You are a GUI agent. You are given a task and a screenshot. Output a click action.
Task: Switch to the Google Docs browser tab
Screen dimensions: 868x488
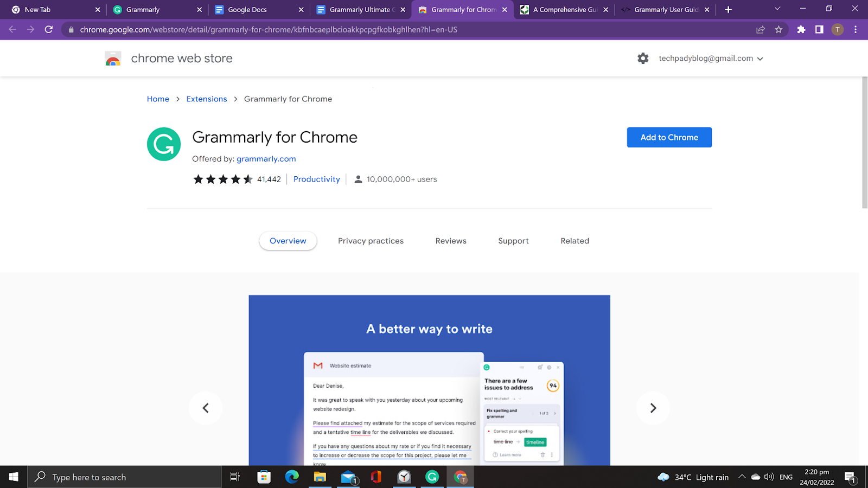tap(259, 10)
